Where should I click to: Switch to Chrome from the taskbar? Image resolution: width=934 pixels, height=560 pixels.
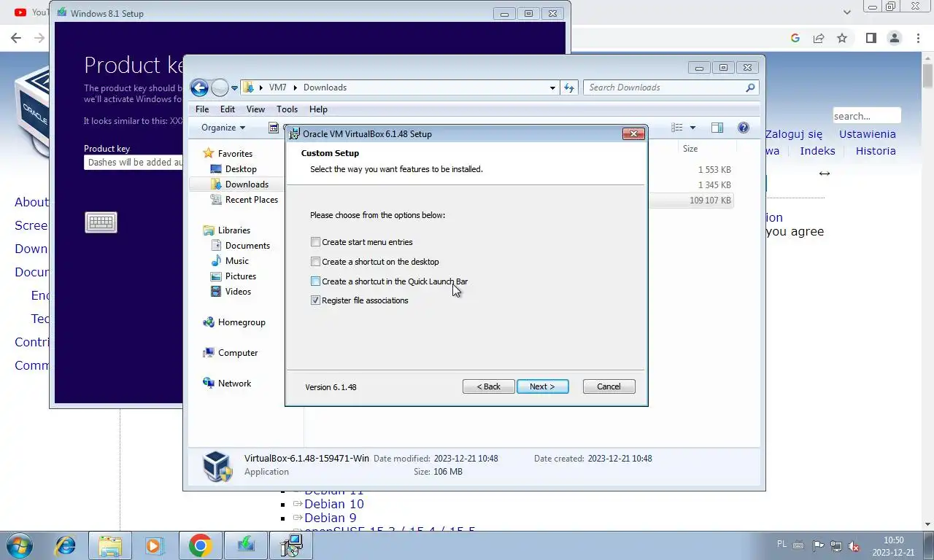point(200,545)
